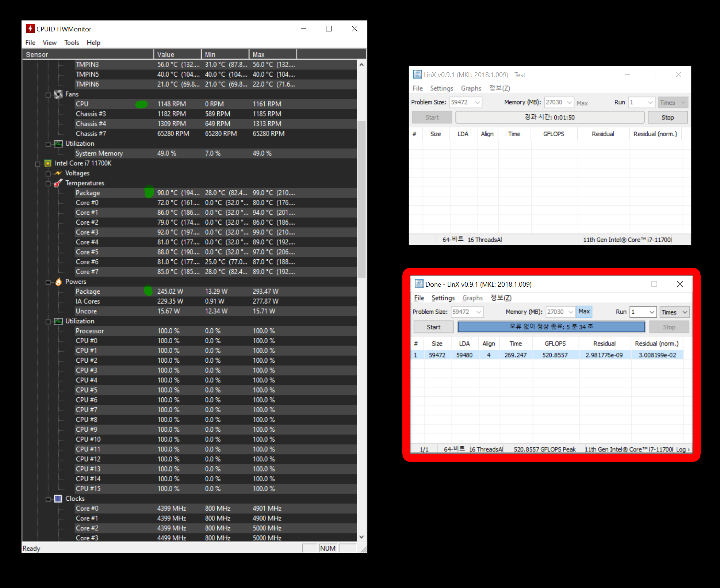The width and height of the screenshot is (720, 588).
Task: Open File menu in Done LinX window
Action: [419, 298]
